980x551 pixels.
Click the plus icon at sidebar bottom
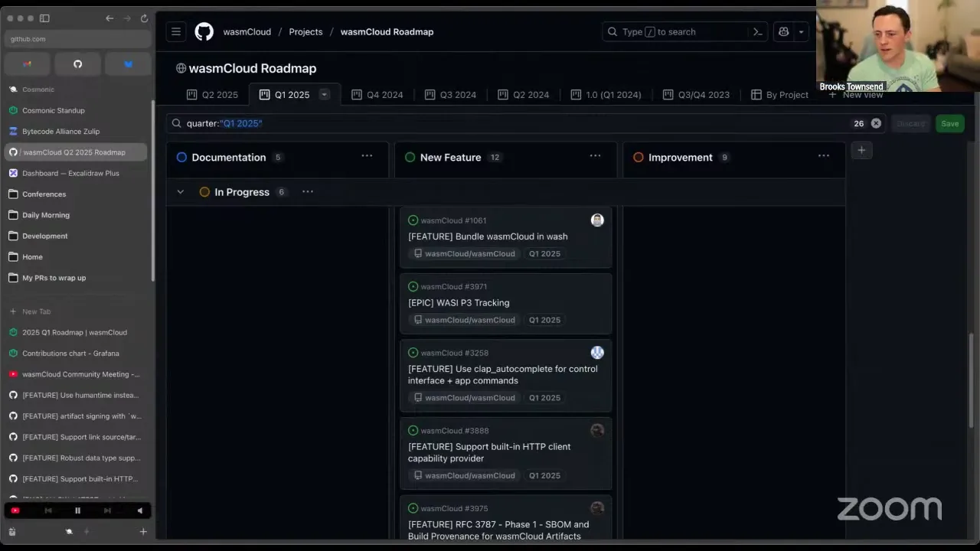[x=143, y=531]
